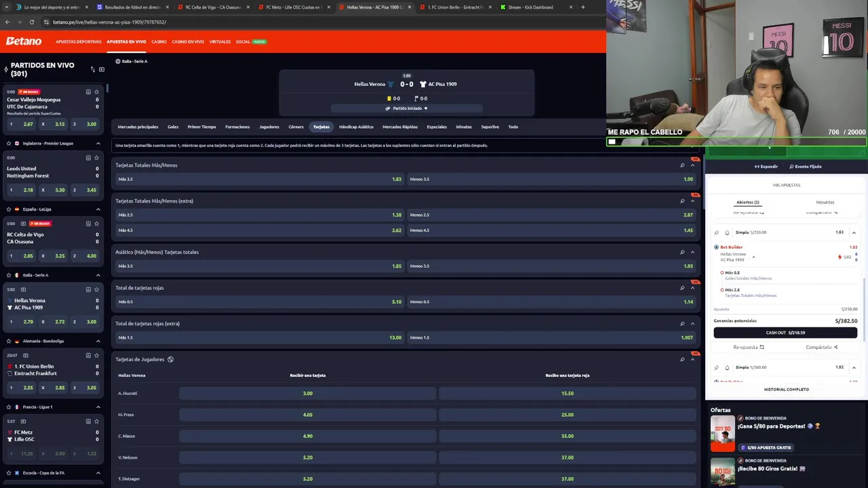
Task: Click Re-apuesta below cash out
Action: pos(749,347)
